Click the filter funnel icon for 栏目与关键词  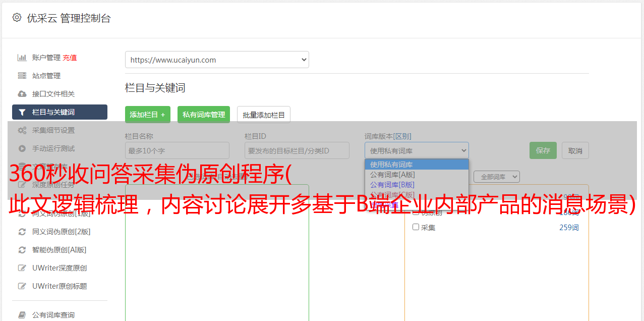22,112
